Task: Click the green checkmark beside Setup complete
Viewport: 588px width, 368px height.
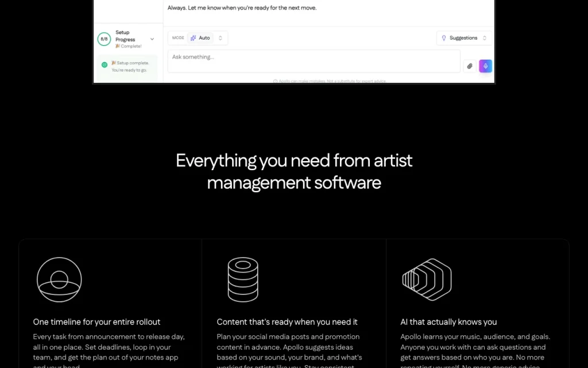Action: (105, 64)
